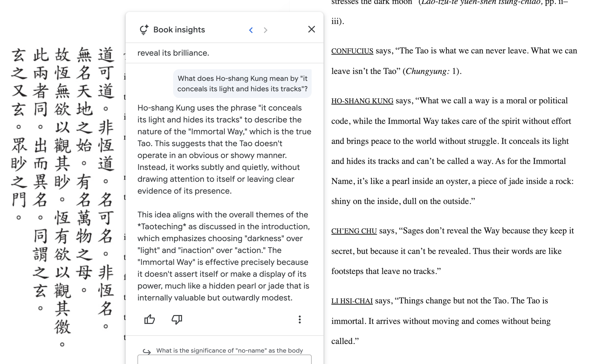Click the Book insights panel title
The height and width of the screenshot is (364, 601).
pos(179,30)
